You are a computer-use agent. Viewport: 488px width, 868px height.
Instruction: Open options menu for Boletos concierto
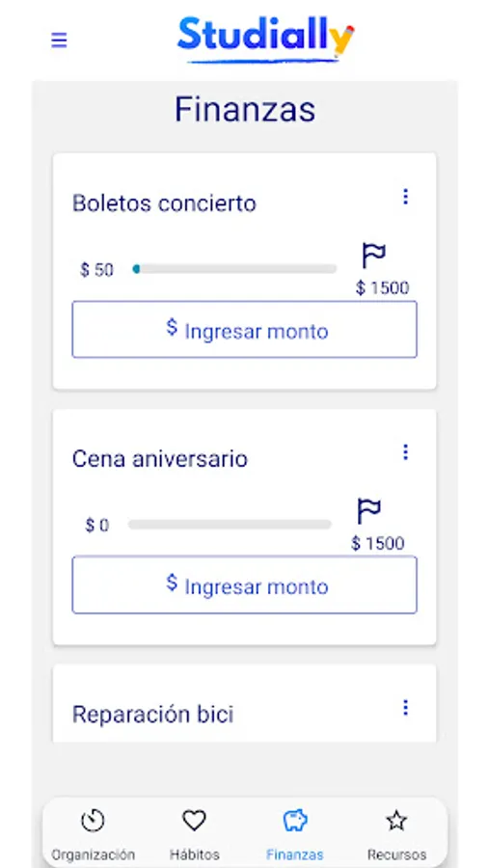point(406,197)
